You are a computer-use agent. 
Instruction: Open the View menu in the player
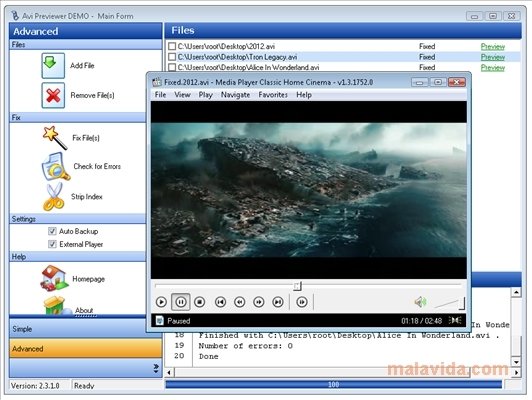click(182, 95)
